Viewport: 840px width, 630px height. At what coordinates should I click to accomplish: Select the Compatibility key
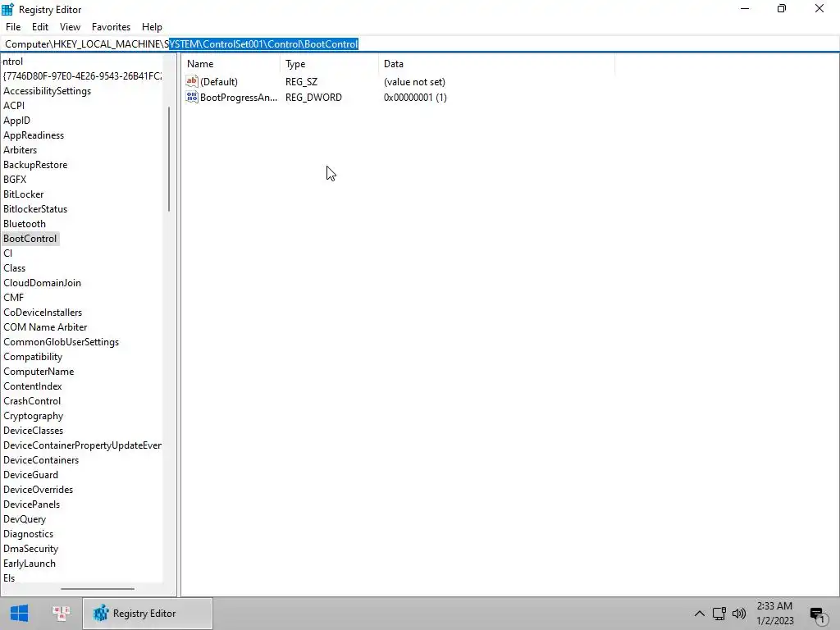click(33, 357)
